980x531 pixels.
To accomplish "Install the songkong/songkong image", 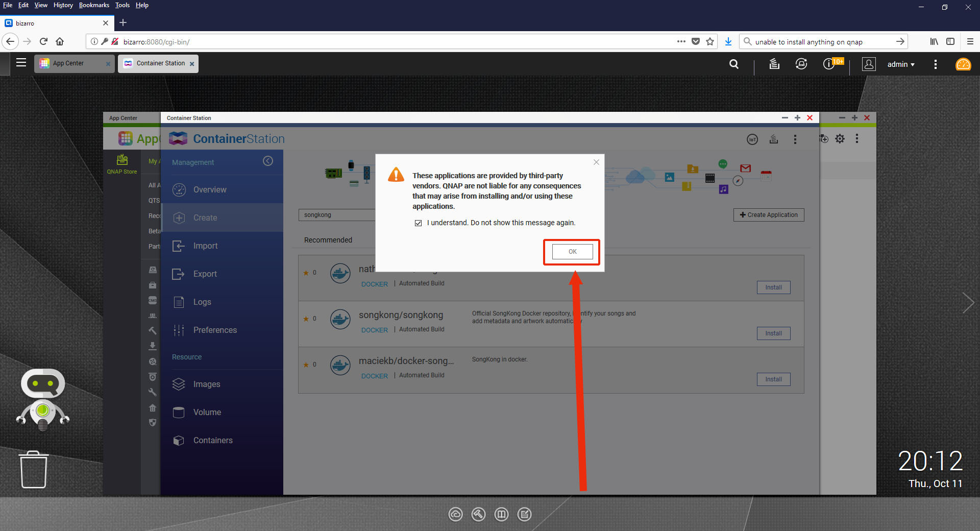I will [773, 333].
